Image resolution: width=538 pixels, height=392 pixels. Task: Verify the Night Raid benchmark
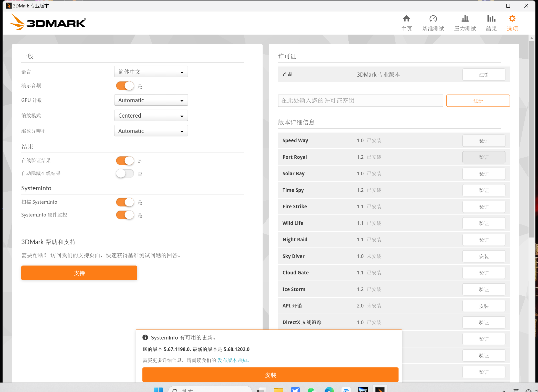coord(484,240)
